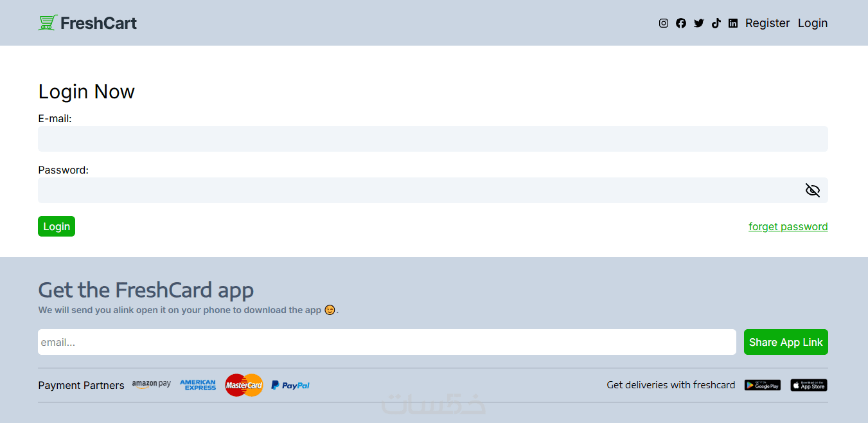Click the MasterCard logo
Viewport: 868px width, 423px height.
(x=244, y=385)
